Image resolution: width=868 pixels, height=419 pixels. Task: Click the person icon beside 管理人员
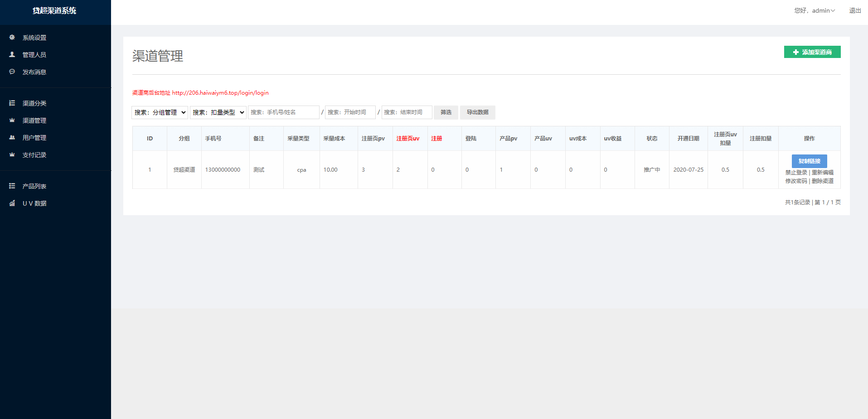pos(12,55)
